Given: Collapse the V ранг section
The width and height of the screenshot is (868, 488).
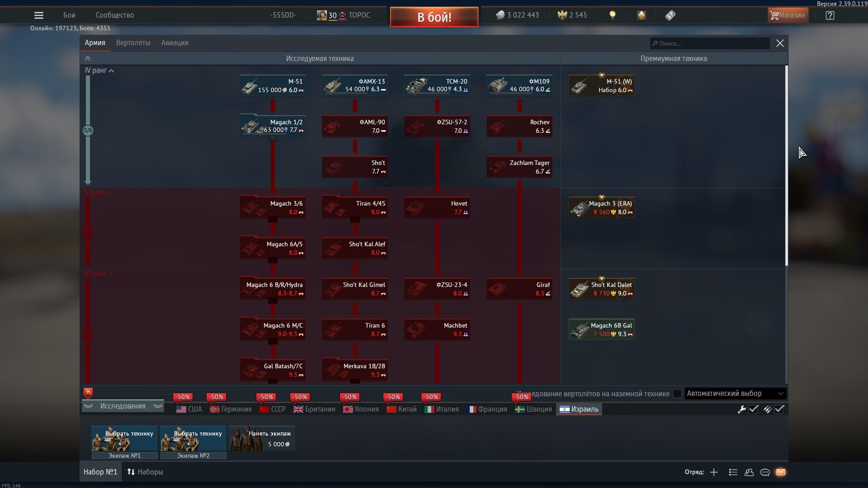Looking at the screenshot, I should pos(98,192).
